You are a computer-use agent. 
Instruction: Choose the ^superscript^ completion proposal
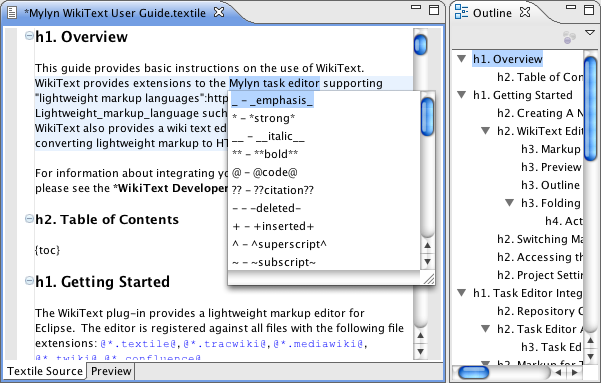[324, 244]
